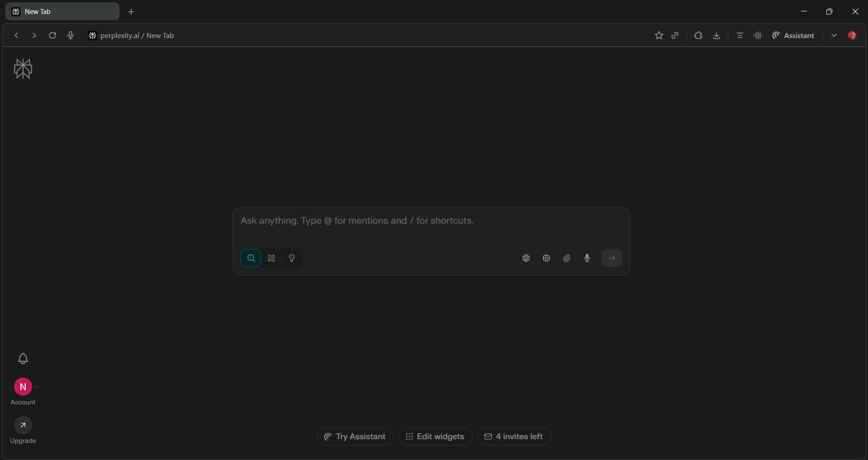
Task: Open the model selector chip icon
Action: coord(546,258)
